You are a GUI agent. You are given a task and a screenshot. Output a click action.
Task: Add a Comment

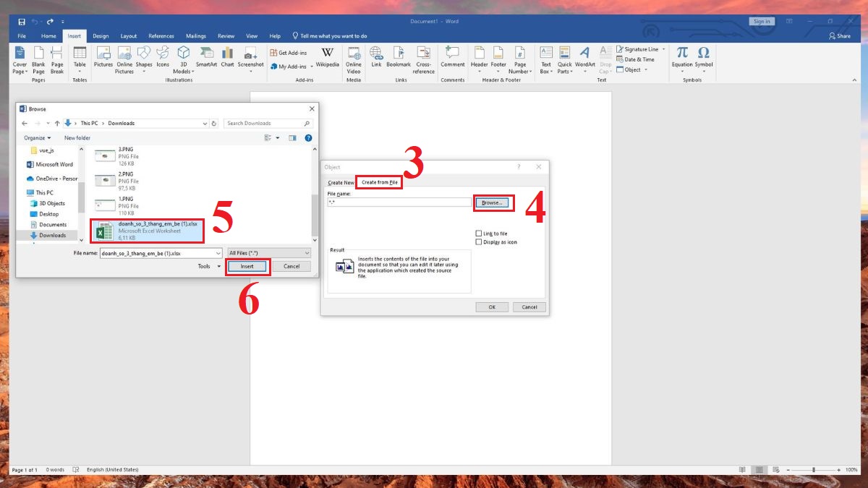[453, 58]
